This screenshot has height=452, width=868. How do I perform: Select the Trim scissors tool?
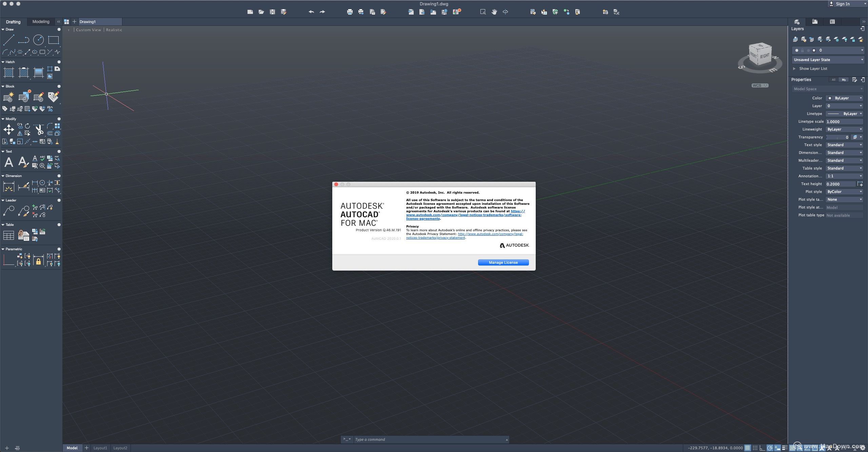(x=39, y=130)
